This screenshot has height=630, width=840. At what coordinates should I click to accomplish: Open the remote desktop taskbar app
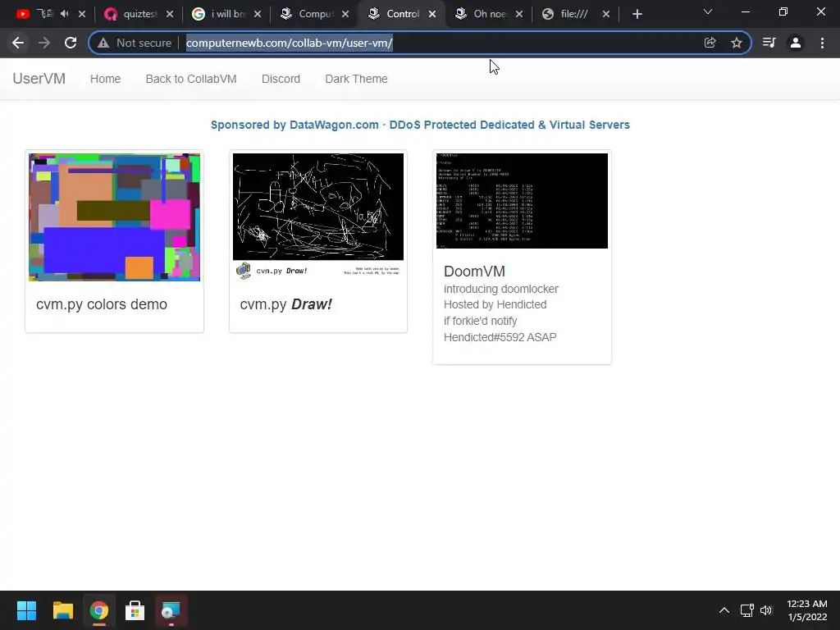tap(171, 610)
